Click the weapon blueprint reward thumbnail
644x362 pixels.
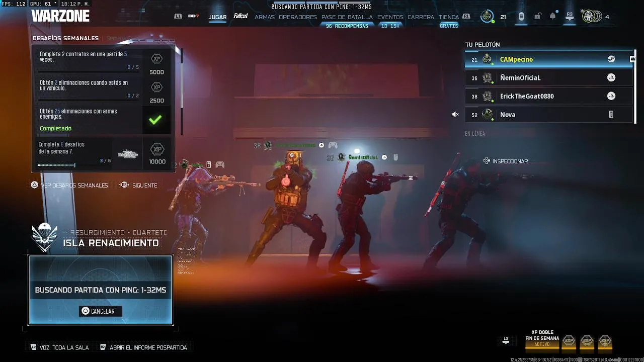pyautogui.click(x=127, y=154)
